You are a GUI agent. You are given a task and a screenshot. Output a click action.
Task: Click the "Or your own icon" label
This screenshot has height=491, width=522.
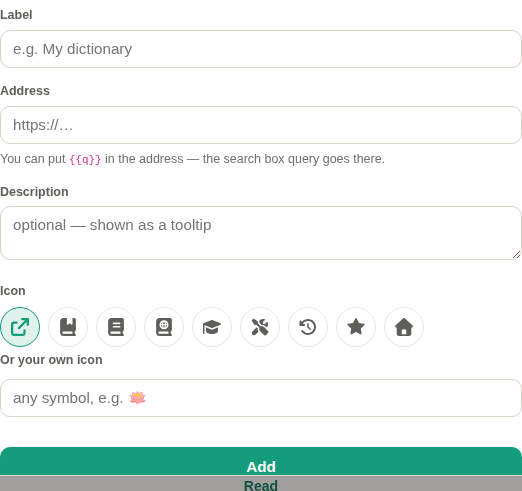pos(51,360)
